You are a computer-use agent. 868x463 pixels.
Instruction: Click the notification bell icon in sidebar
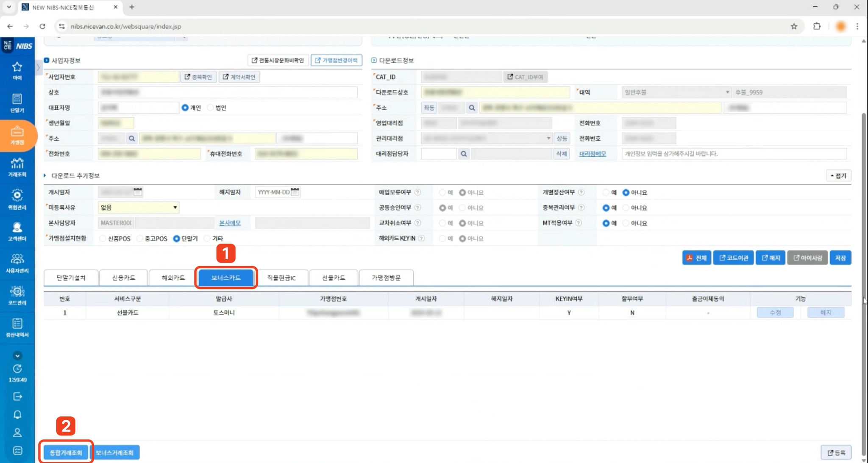pyautogui.click(x=17, y=414)
